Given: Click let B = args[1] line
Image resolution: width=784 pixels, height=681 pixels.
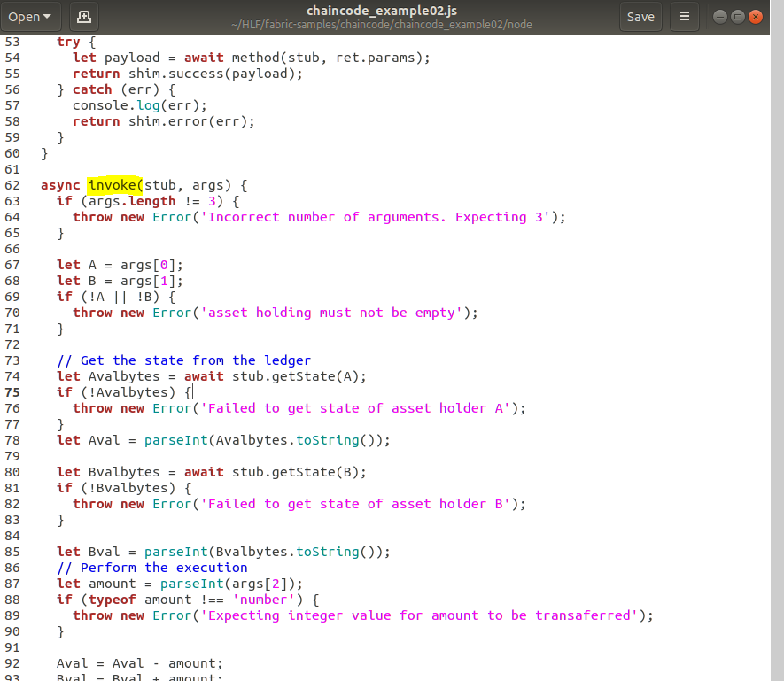Looking at the screenshot, I should click(x=120, y=281).
